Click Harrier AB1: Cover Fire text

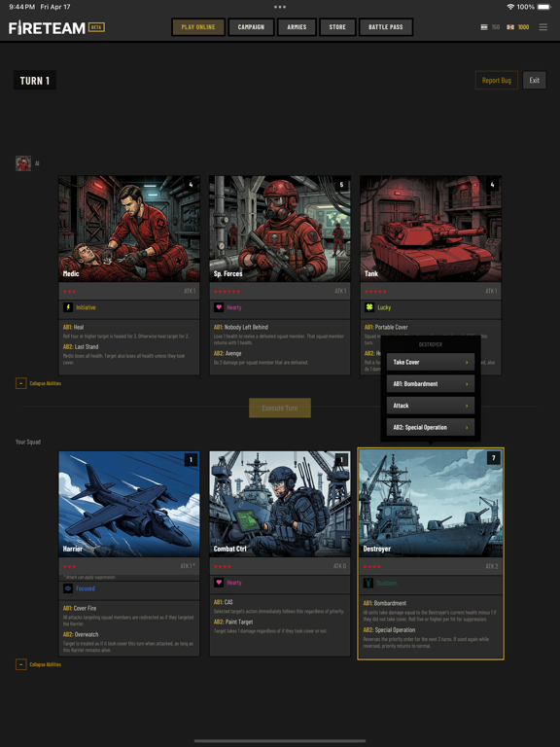[x=81, y=608]
